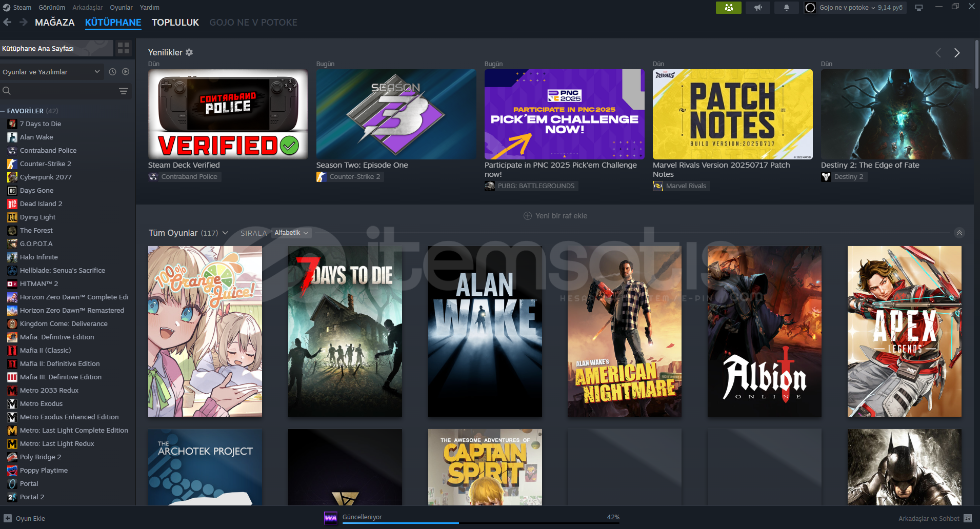The width and height of the screenshot is (980, 529).
Task: Open Patch Notes news card image
Action: click(x=733, y=114)
